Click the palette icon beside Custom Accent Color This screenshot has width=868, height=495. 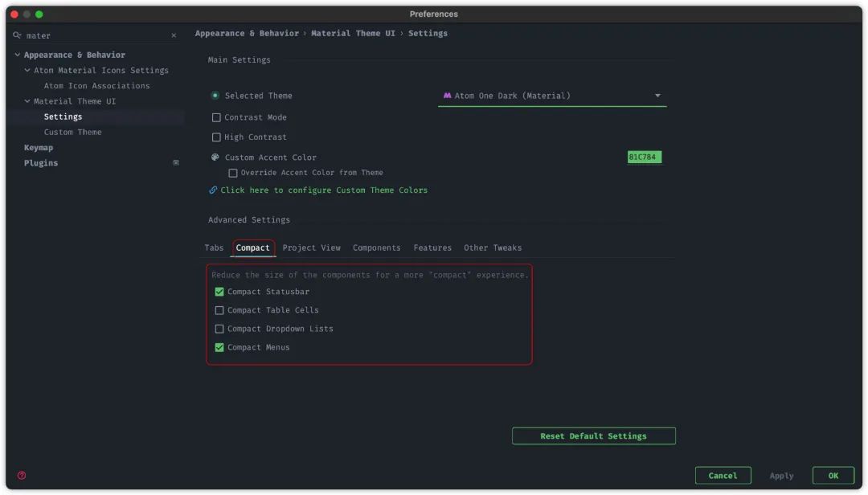215,157
